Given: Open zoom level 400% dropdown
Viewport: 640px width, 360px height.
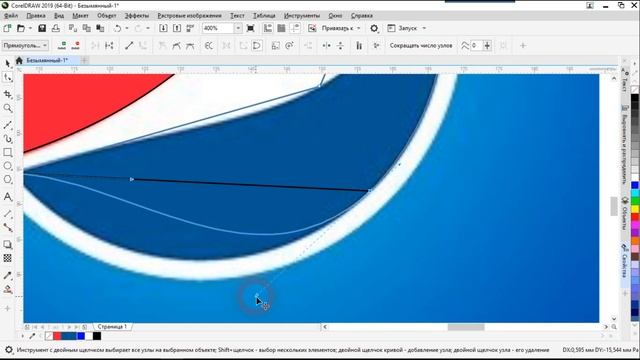Looking at the screenshot, I should click(x=238, y=28).
